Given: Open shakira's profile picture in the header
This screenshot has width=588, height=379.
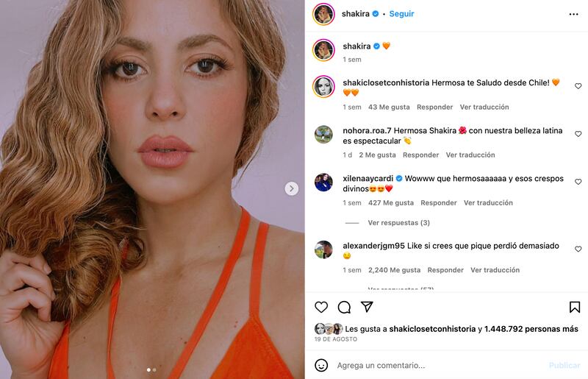Looking at the screenshot, I should 323,14.
